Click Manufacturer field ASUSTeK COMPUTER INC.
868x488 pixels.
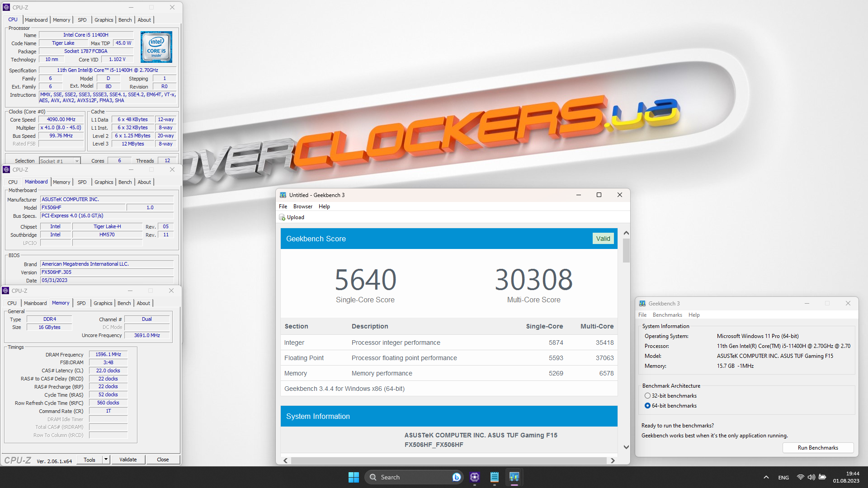point(107,199)
